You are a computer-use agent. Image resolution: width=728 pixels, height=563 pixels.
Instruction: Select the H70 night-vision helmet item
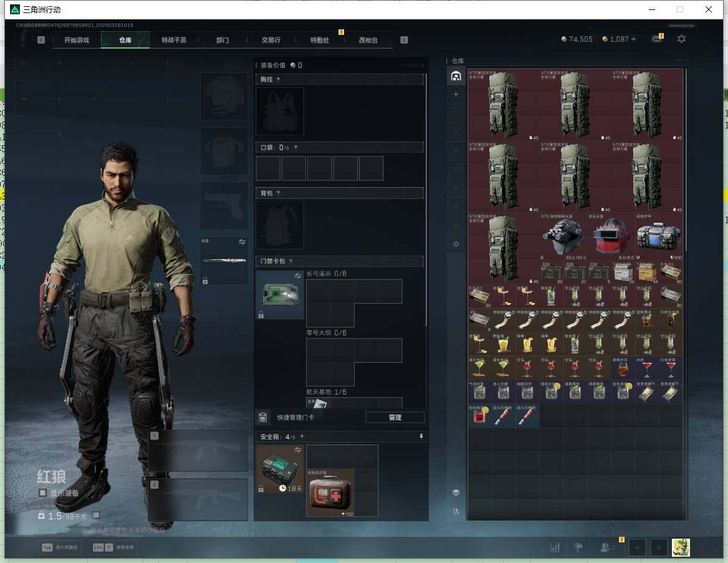563,237
